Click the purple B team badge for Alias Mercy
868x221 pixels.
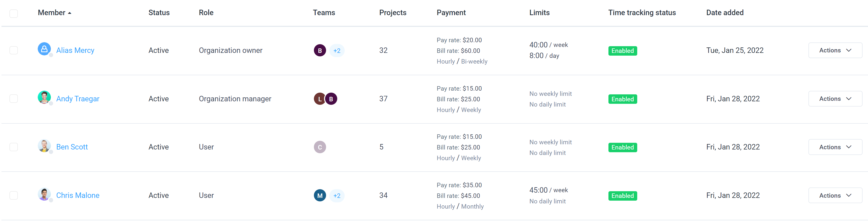coord(320,51)
